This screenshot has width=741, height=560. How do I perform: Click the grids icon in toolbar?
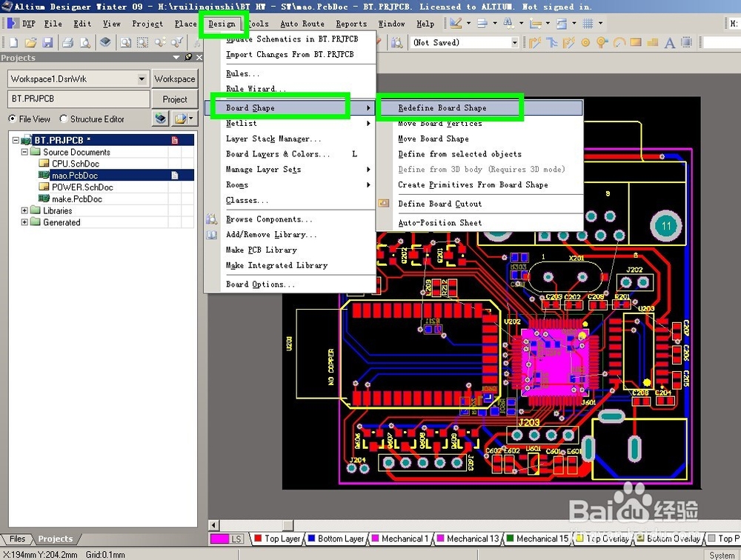[588, 23]
